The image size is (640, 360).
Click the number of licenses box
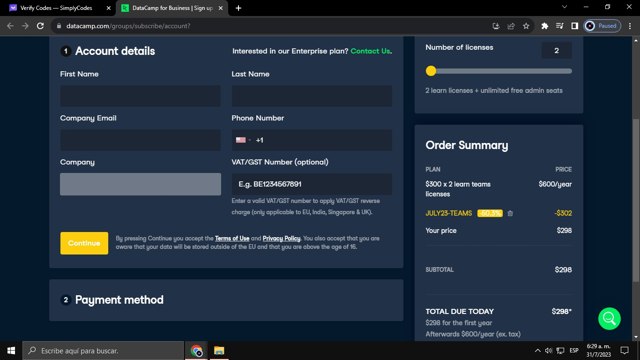pyautogui.click(x=556, y=51)
